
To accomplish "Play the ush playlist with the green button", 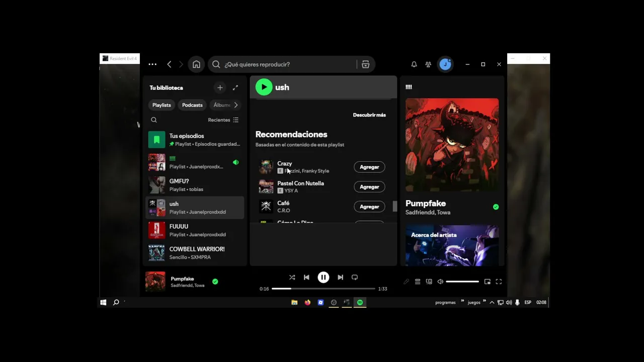I will 264,87.
